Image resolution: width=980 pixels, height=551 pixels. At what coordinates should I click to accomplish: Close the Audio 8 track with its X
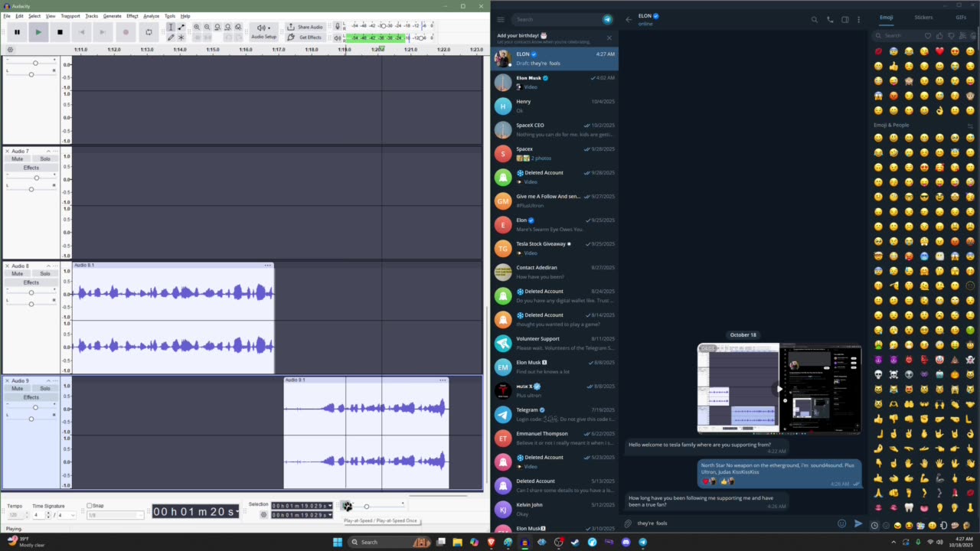pos(8,266)
